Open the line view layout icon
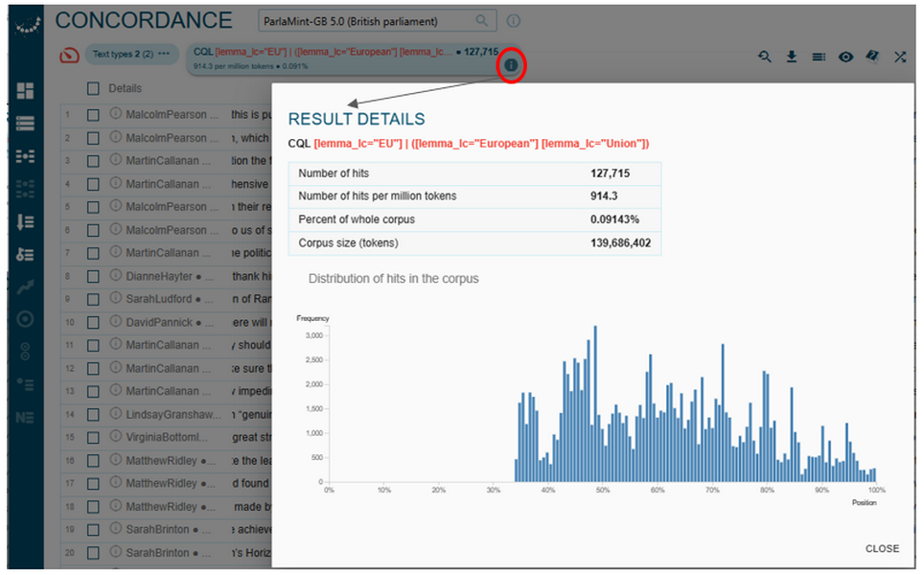Image resolution: width=924 pixels, height=575 pixels. click(x=818, y=57)
